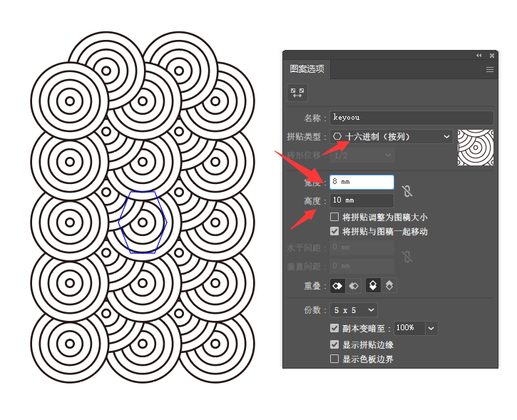517x420 pixels.
Task: Open the 拼贴类型 tile type dropdown
Action: click(391, 136)
